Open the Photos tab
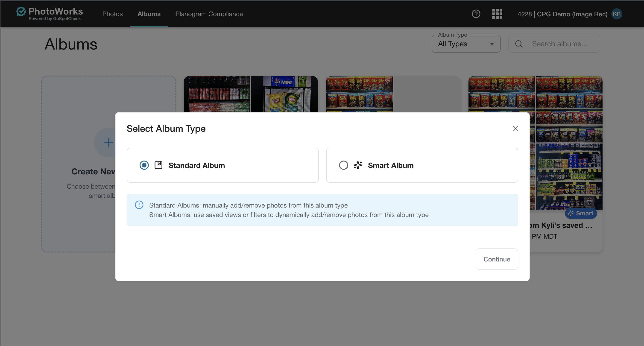This screenshot has height=346, width=644. (112, 14)
